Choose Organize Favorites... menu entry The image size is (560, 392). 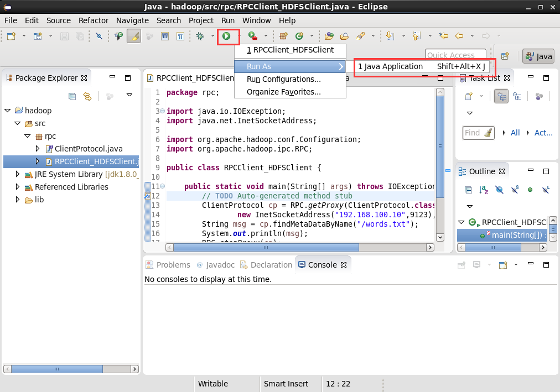290,92
